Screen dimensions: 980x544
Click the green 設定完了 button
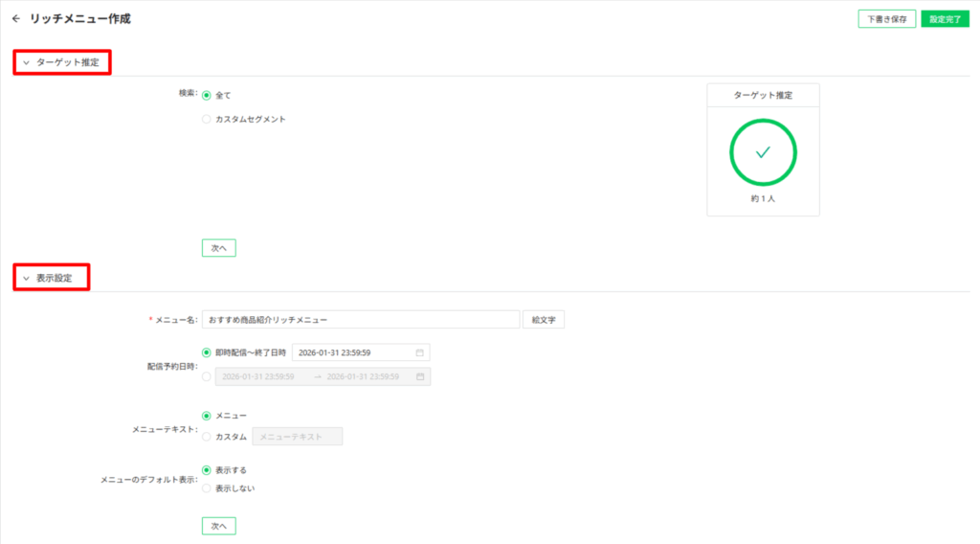point(945,19)
